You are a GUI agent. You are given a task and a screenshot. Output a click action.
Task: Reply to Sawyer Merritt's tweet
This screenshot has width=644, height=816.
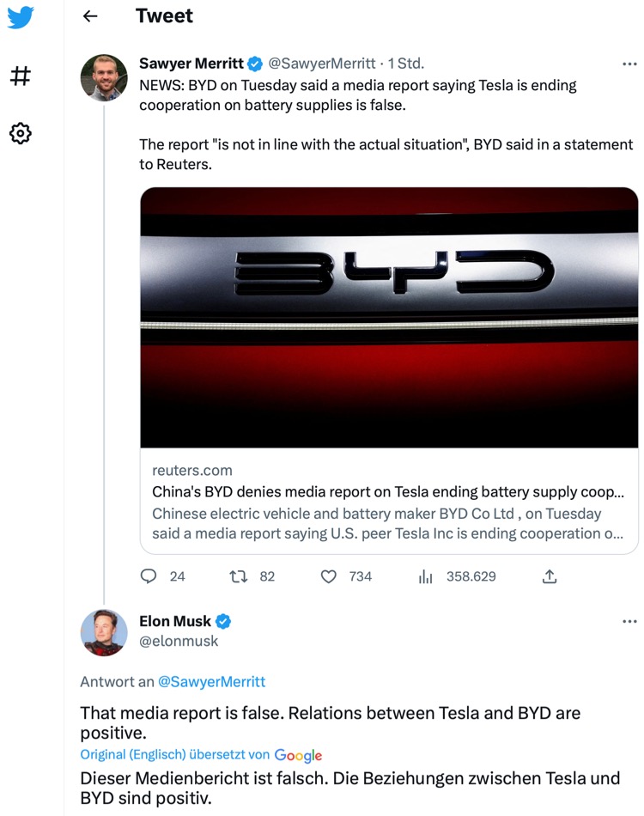[x=149, y=576]
